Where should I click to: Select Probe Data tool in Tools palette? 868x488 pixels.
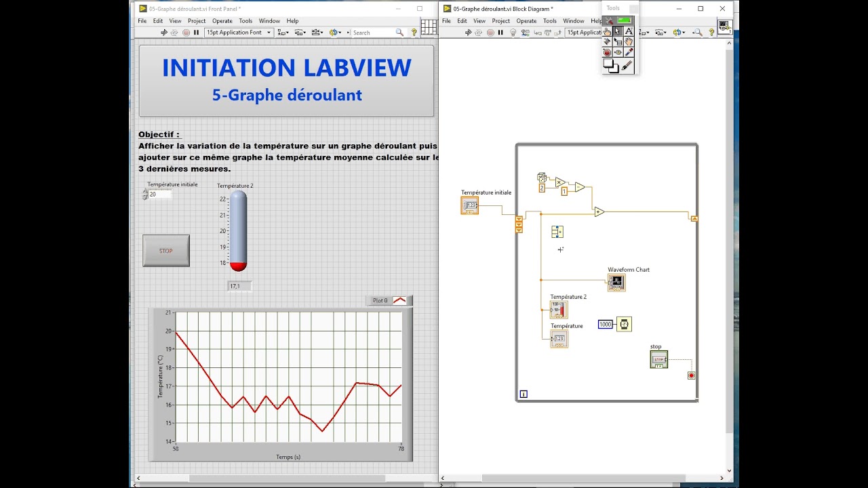tap(618, 52)
